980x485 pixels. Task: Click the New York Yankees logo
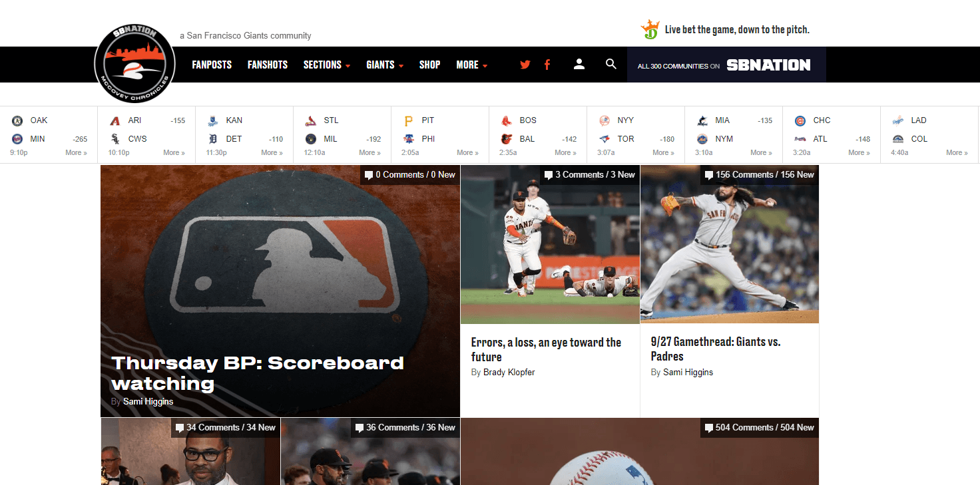[605, 120]
